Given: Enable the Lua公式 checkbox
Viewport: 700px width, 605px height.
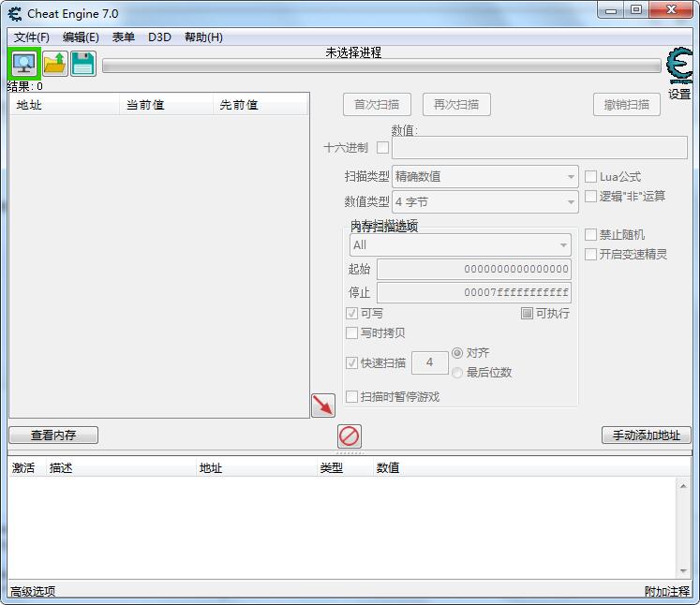Looking at the screenshot, I should tap(590, 176).
